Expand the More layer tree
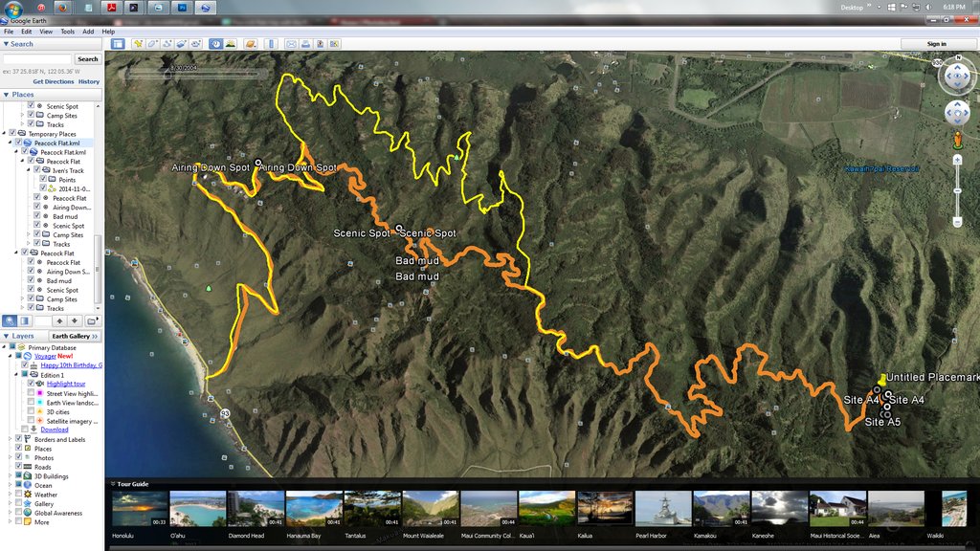 pos(10,521)
